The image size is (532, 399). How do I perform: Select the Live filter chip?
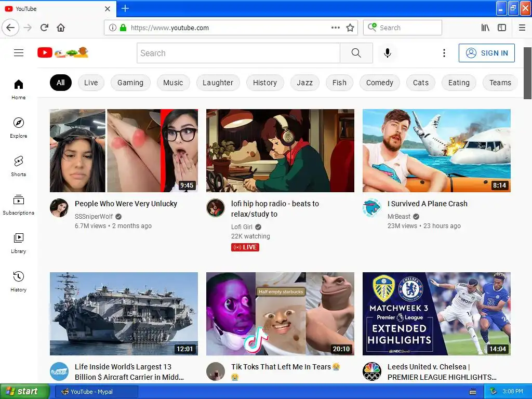91,83
